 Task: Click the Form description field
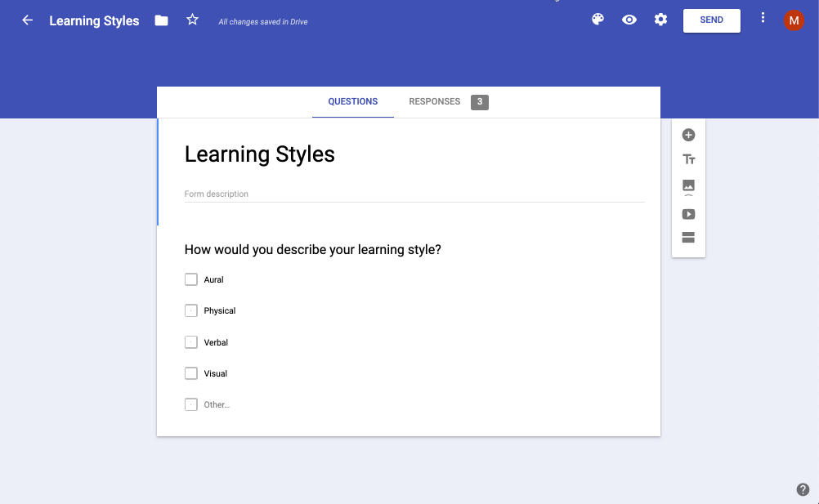pos(414,194)
